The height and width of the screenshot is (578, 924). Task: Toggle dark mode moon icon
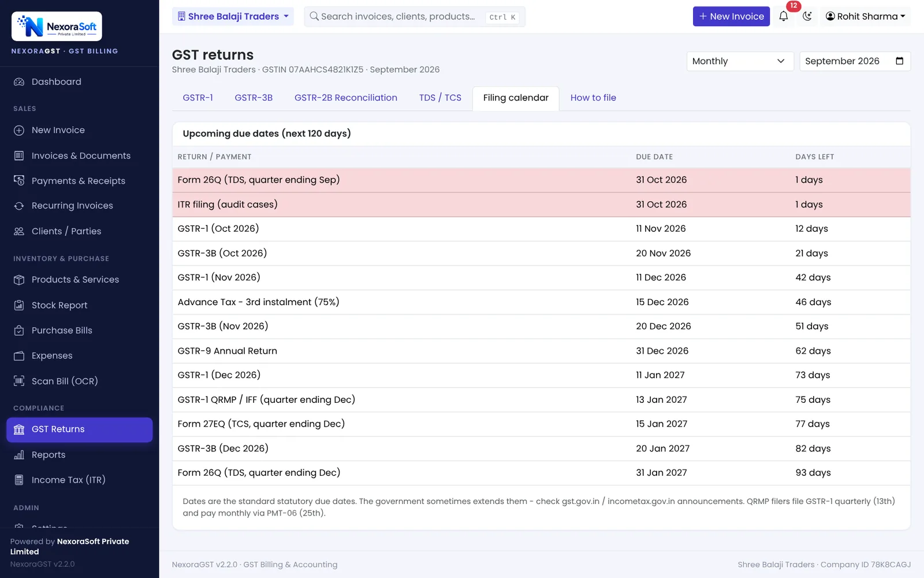807,16
